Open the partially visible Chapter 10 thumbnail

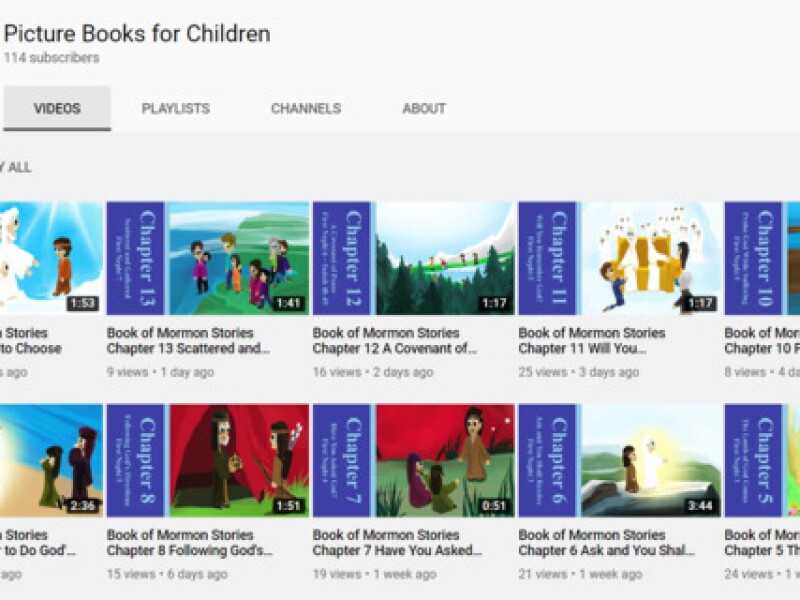coord(762,258)
